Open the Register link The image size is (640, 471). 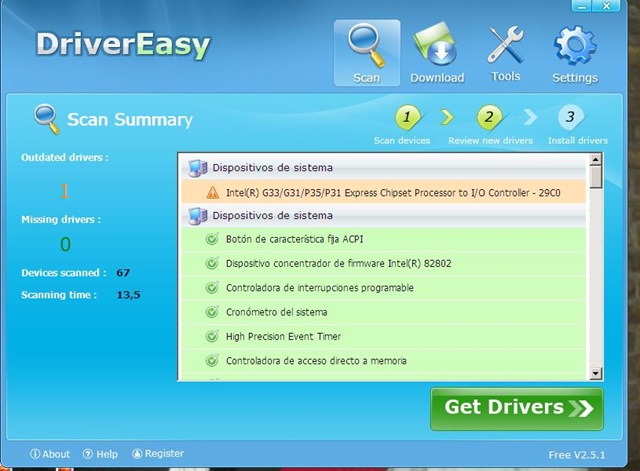click(x=158, y=453)
